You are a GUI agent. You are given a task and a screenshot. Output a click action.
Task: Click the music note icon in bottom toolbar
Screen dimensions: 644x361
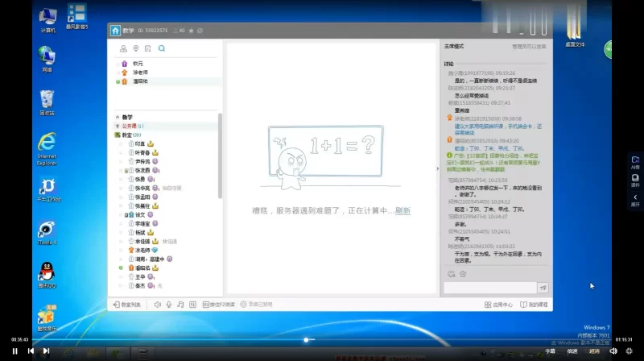click(x=180, y=305)
